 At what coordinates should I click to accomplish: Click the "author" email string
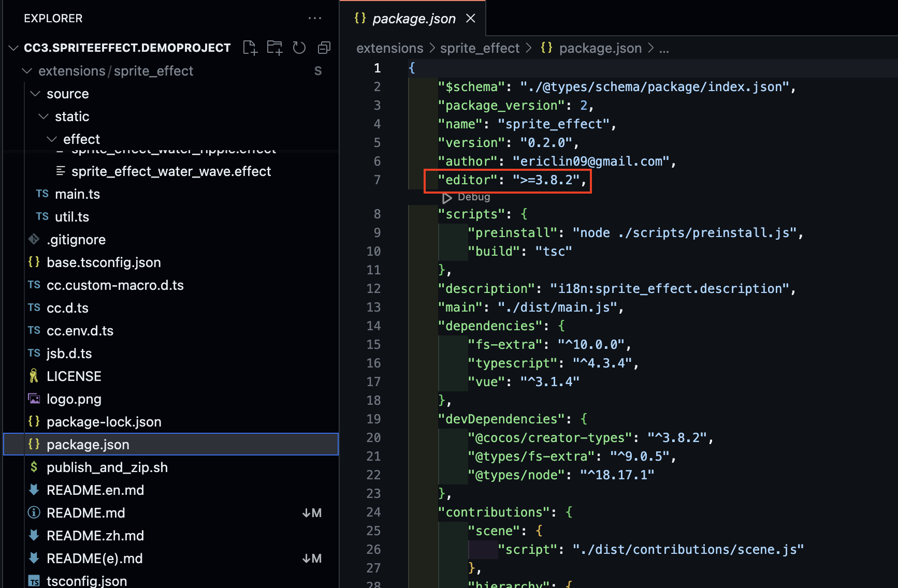(591, 161)
